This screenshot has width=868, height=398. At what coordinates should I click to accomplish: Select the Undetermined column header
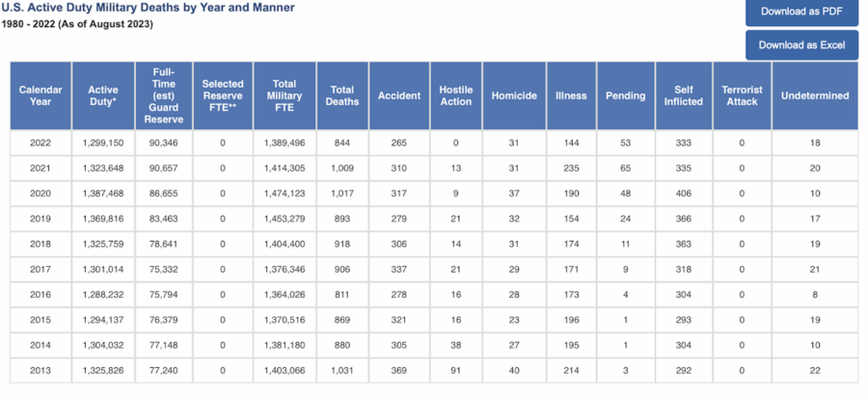click(x=815, y=96)
